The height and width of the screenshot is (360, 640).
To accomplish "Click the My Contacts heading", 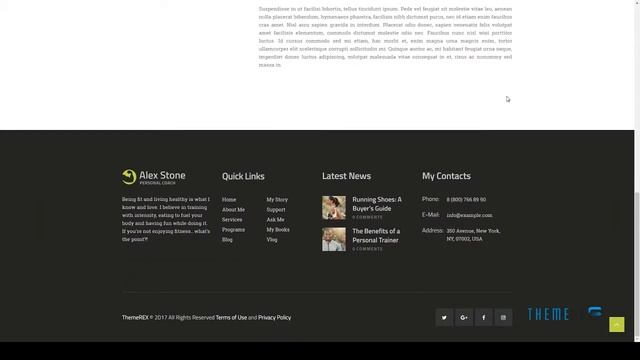I will (446, 176).
